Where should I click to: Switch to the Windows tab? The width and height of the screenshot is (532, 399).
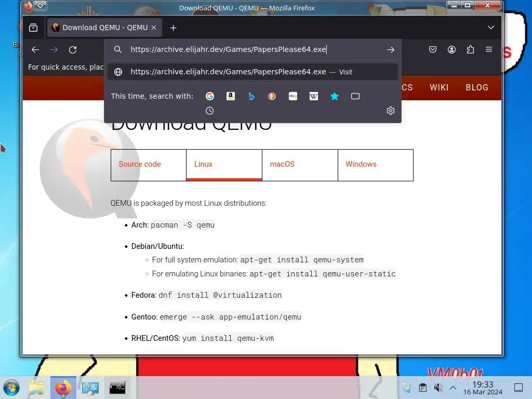point(376,165)
